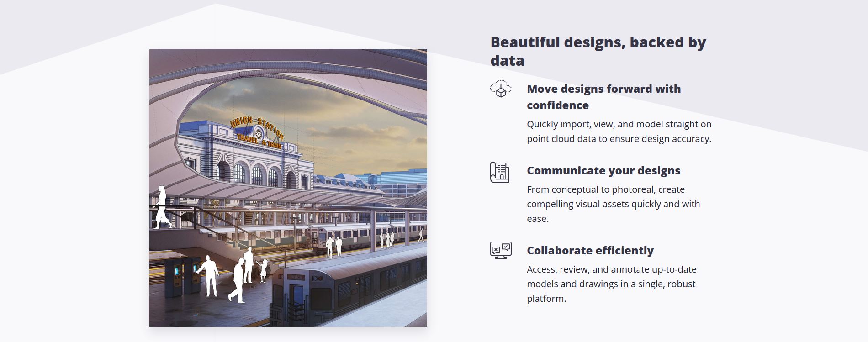Image resolution: width=868 pixels, height=342 pixels.
Task: Click the monitor annotation collaborate icon
Action: pos(501,250)
